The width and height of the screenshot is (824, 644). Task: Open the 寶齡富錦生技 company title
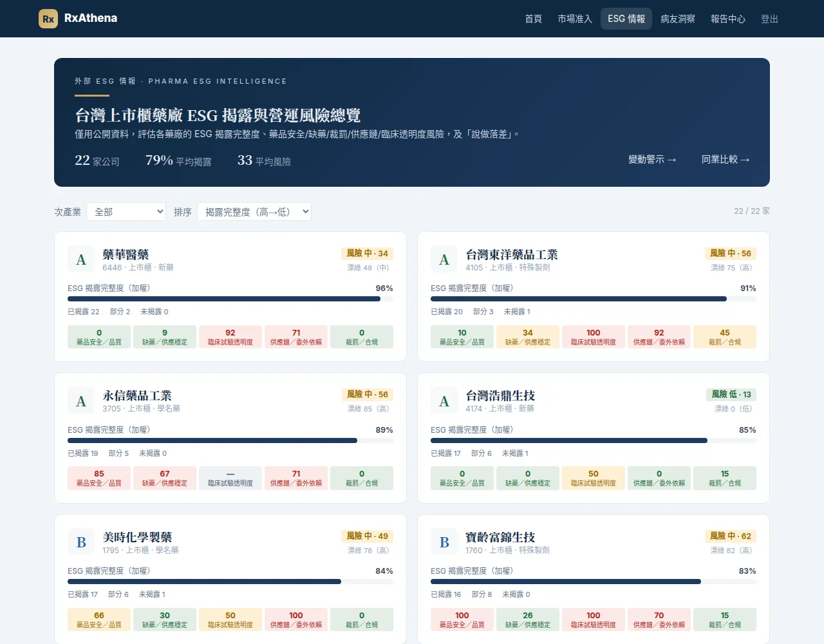(500, 537)
